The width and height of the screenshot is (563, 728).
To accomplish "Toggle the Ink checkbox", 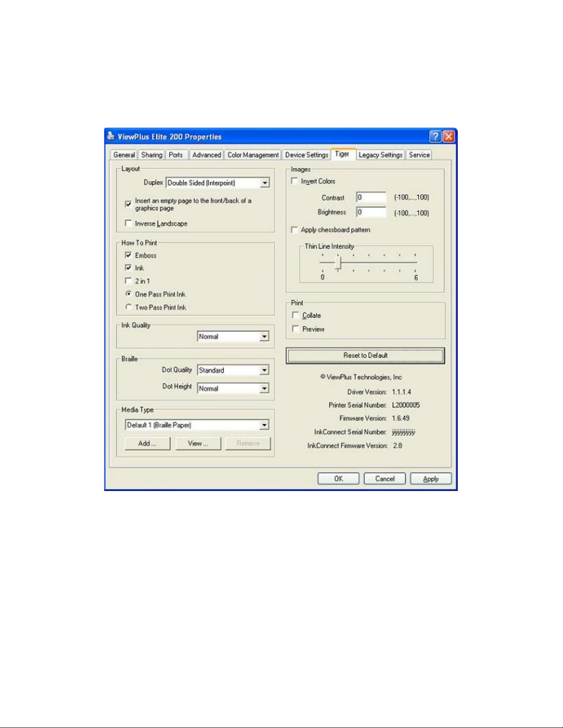I will click(128, 267).
